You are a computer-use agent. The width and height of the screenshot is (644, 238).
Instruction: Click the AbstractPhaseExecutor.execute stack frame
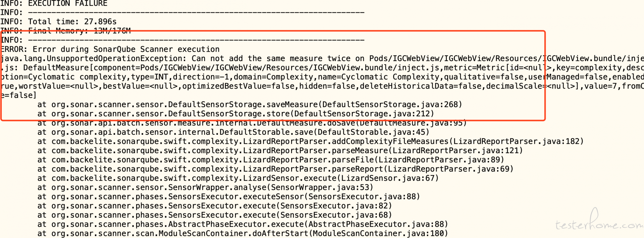[x=243, y=224]
